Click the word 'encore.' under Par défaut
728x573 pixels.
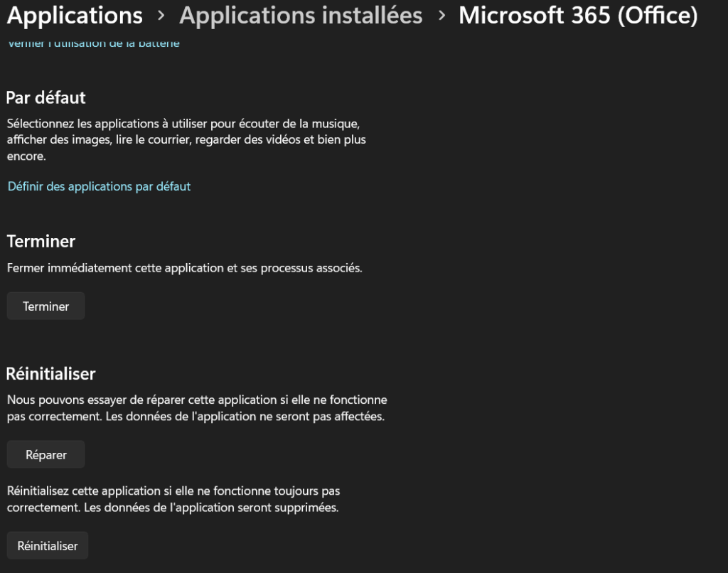[26, 156]
